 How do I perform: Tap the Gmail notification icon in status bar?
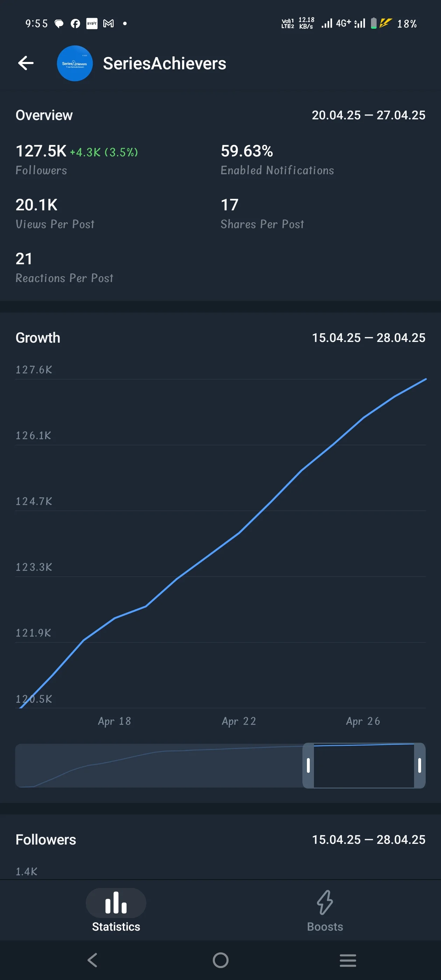108,23
